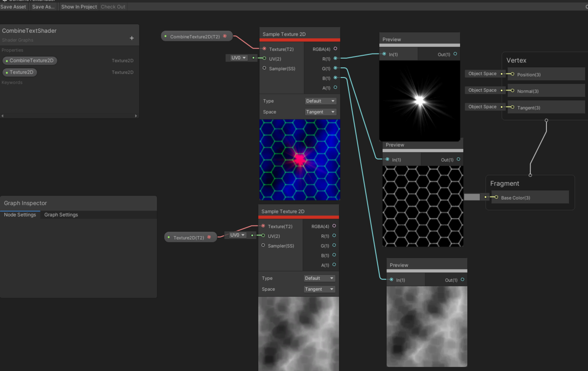Open the Graph Settings tab
Screen dimensions: 588x371
pos(61,215)
